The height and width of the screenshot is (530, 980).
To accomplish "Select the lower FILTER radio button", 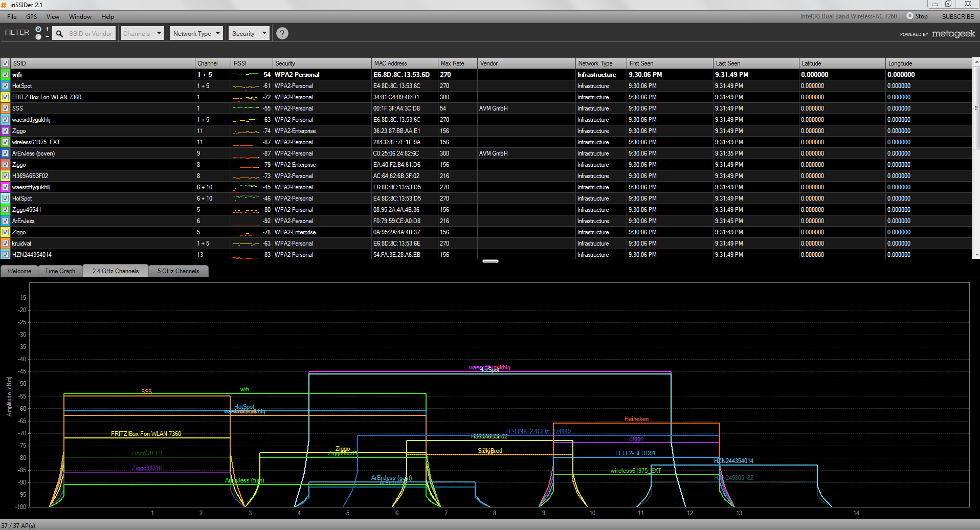I will pos(38,37).
